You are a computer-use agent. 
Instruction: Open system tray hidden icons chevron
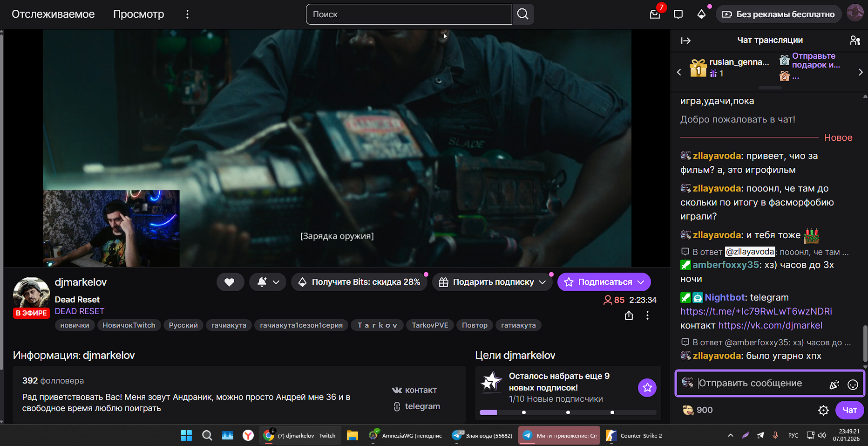pyautogui.click(x=731, y=435)
